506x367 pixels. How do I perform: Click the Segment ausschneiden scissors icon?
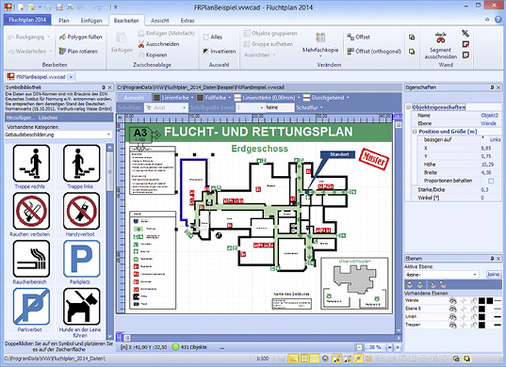(x=441, y=38)
